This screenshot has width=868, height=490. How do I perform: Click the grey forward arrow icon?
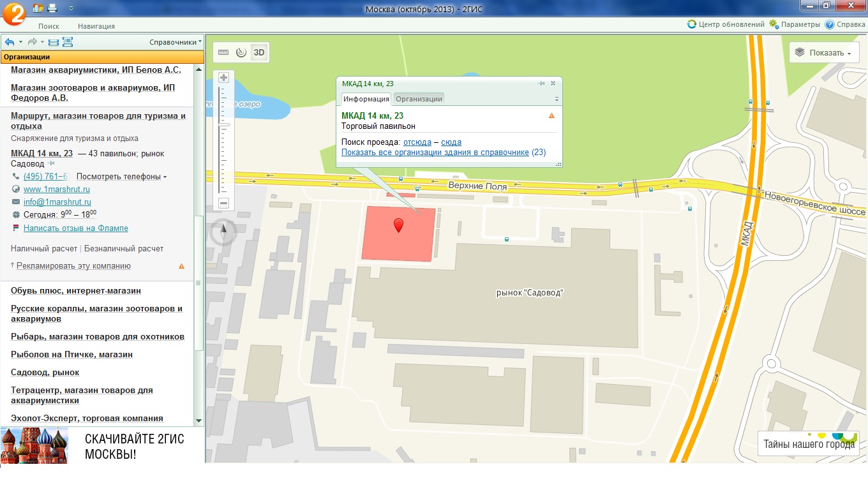(32, 42)
